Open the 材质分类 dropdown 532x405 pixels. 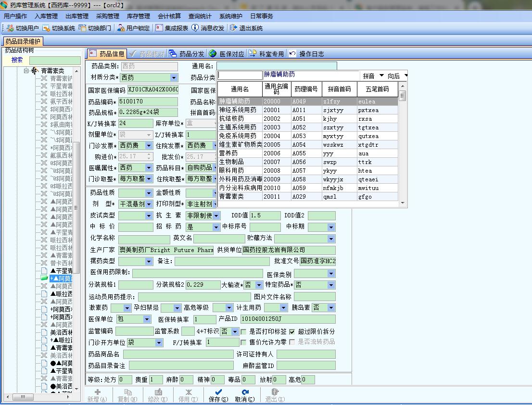click(x=174, y=77)
